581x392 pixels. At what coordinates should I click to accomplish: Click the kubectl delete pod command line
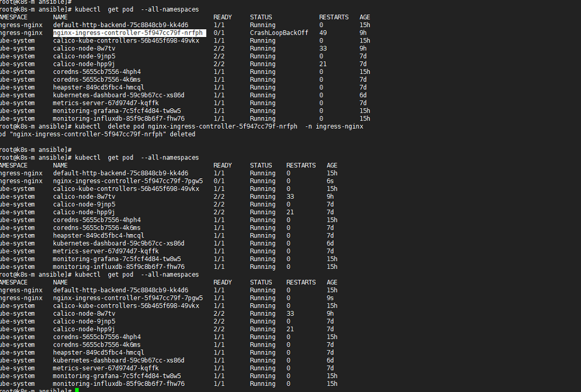[218, 126]
